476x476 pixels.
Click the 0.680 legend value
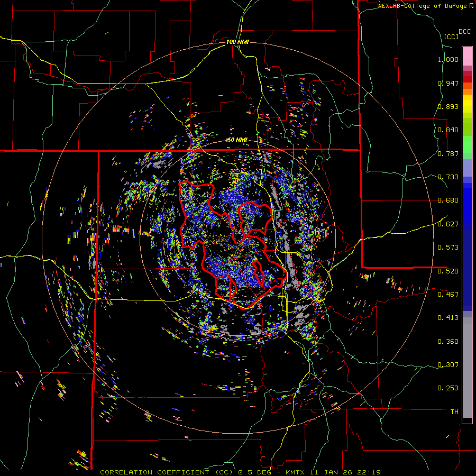448,200
